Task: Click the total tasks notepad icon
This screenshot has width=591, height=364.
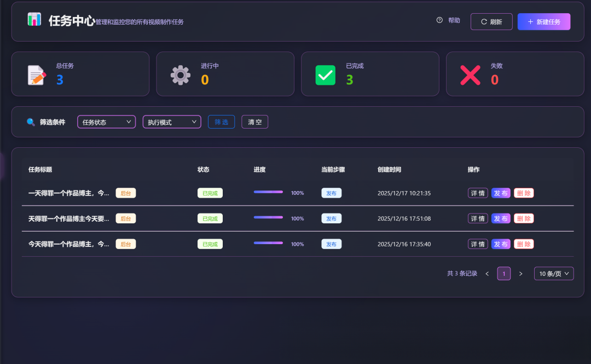Action: click(x=37, y=75)
